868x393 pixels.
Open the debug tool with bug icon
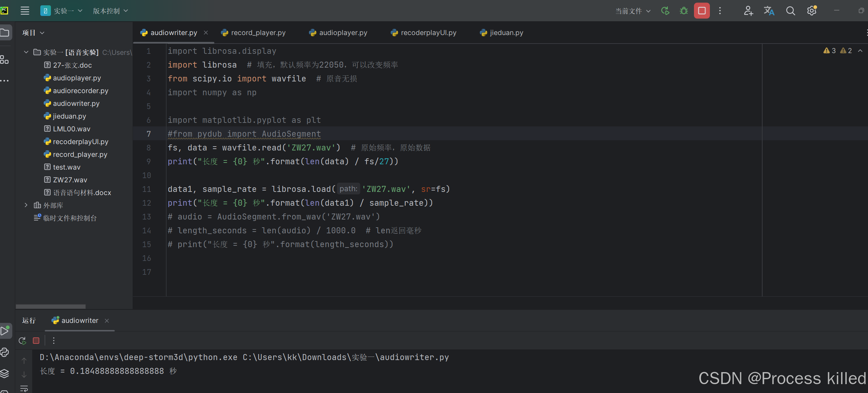click(683, 11)
